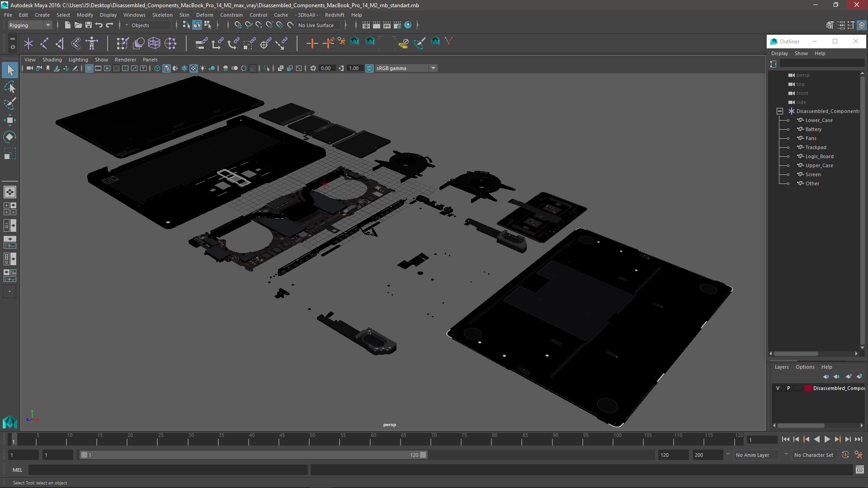868x488 pixels.
Task: Activate the Rotate tool
Action: tap(10, 137)
